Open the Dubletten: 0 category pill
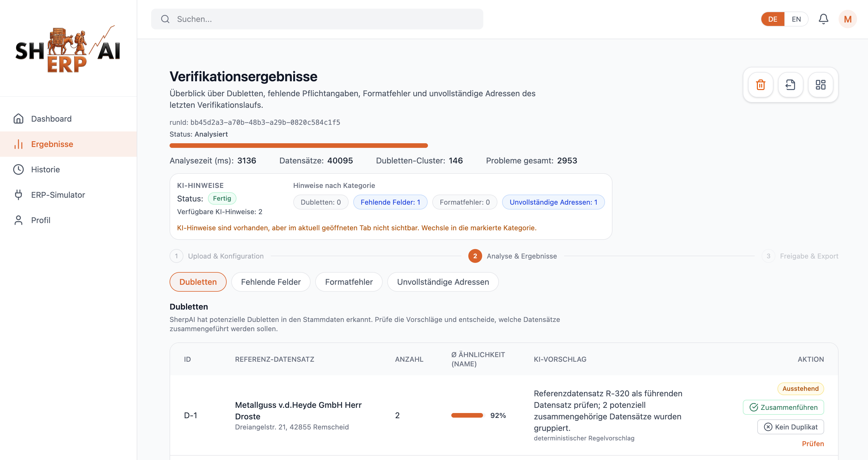 (320, 202)
